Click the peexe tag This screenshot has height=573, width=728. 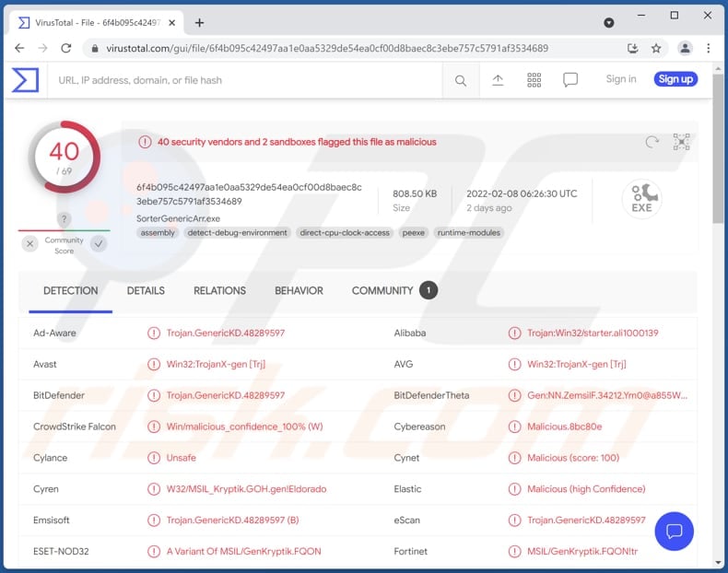point(413,233)
